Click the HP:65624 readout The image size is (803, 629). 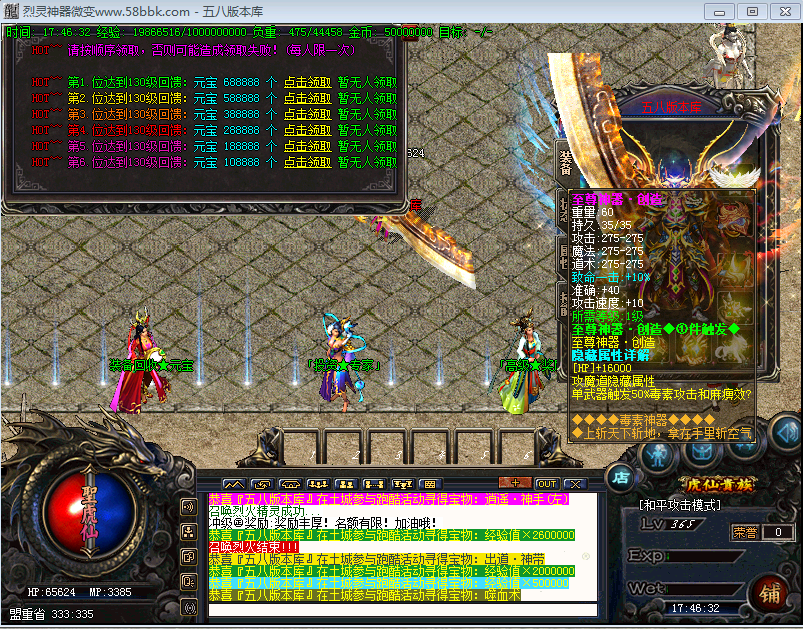coord(51,592)
